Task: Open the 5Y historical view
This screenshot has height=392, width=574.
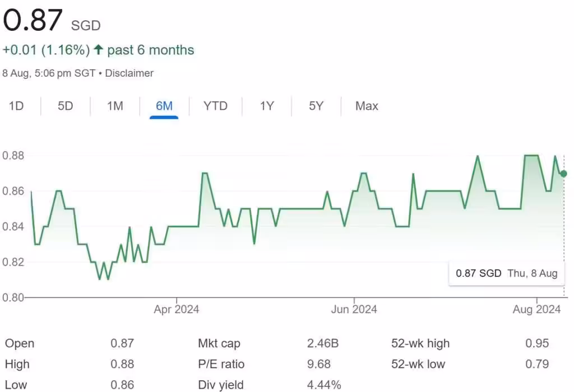Action: 316,106
